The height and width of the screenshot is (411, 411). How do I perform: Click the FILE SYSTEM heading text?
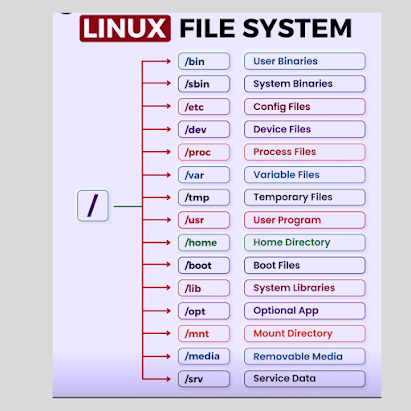[x=266, y=28]
